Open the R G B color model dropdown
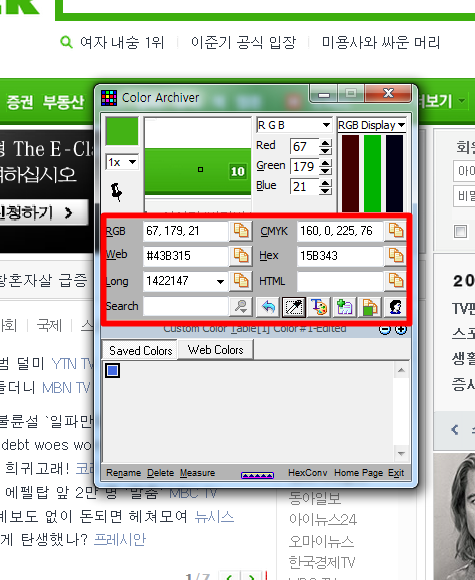Viewport: 475px width, 580px height. (294, 125)
